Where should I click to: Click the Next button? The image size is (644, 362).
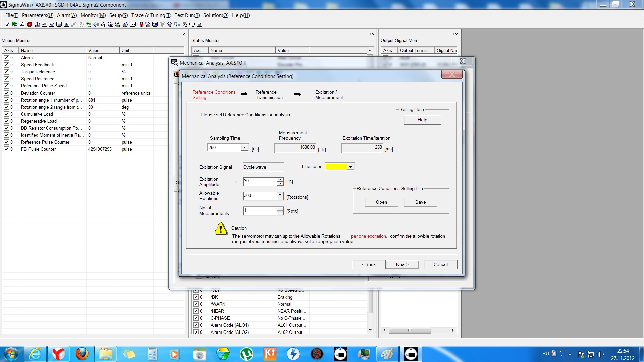click(402, 264)
